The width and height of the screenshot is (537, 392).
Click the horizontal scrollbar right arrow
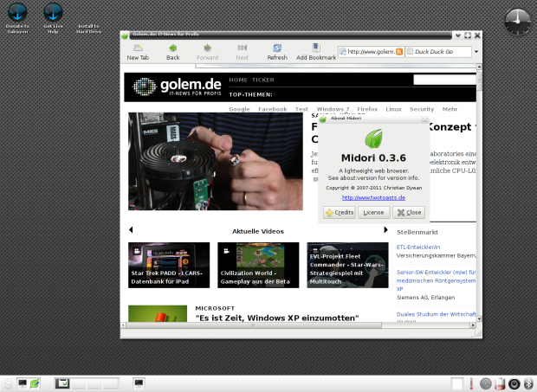(473, 325)
